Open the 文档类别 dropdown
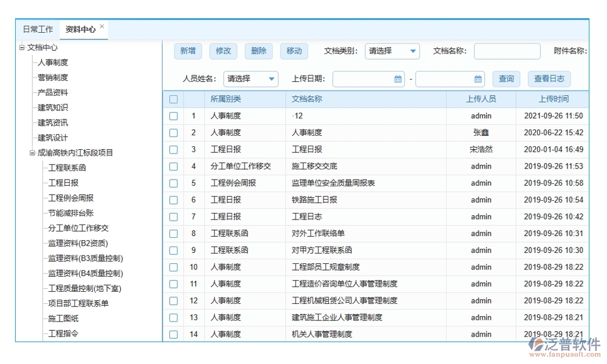Image resolution: width=607 pixels, height=364 pixels. pyautogui.click(x=392, y=51)
